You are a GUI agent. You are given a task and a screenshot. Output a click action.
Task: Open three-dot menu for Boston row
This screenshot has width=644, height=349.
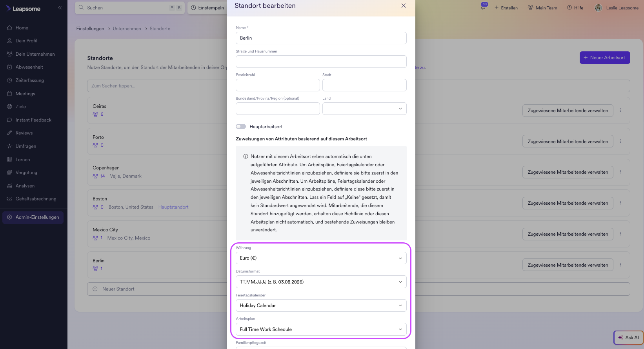tap(620, 203)
